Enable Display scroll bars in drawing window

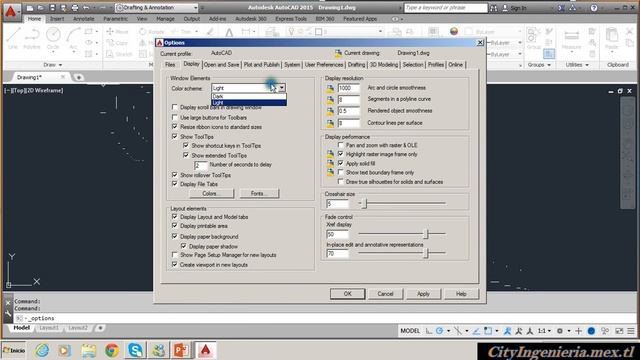(175, 107)
